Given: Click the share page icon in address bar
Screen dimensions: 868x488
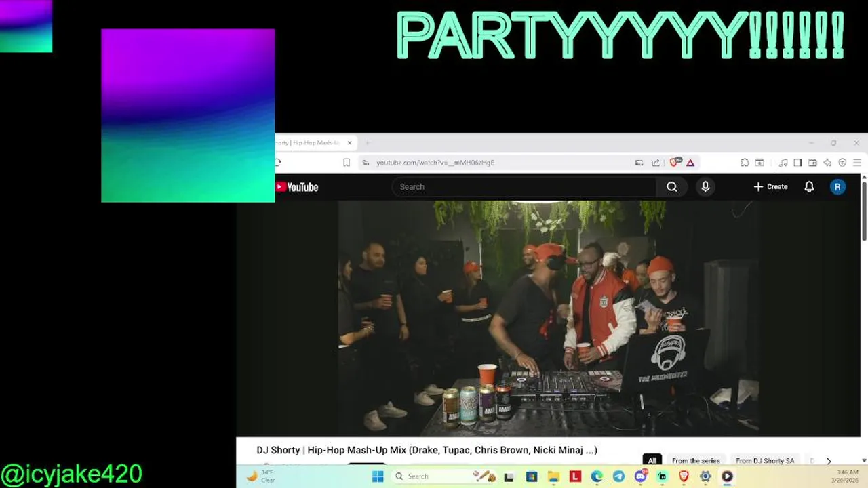Looking at the screenshot, I should [x=656, y=163].
